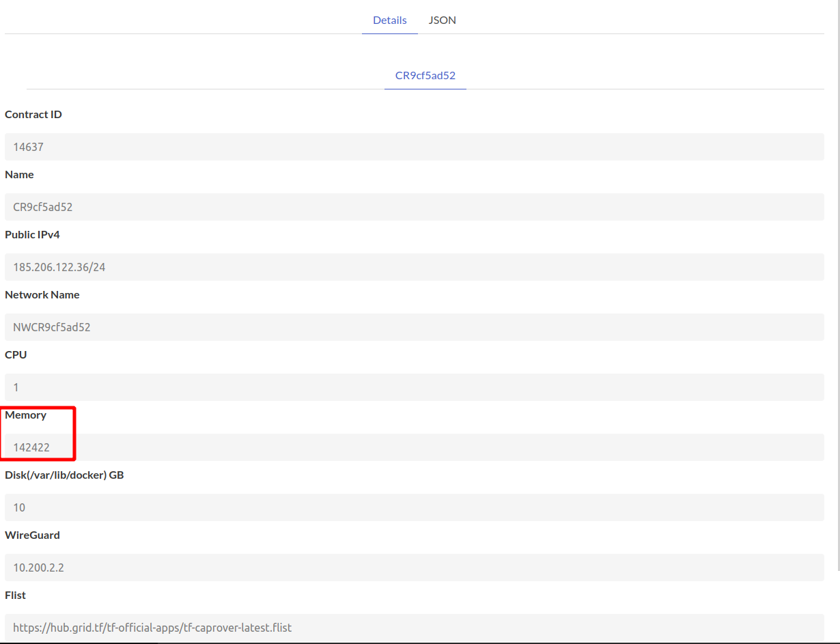
Task: Switch to the JSON tab
Action: point(442,20)
